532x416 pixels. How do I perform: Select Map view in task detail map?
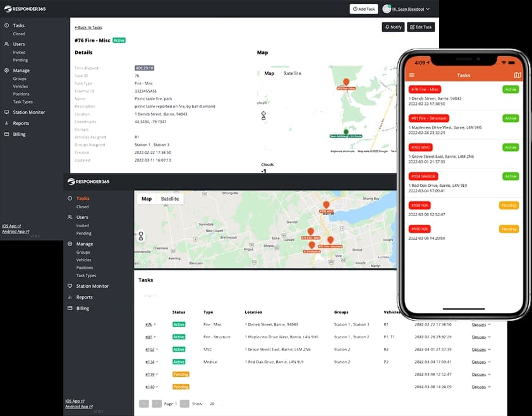click(x=269, y=73)
